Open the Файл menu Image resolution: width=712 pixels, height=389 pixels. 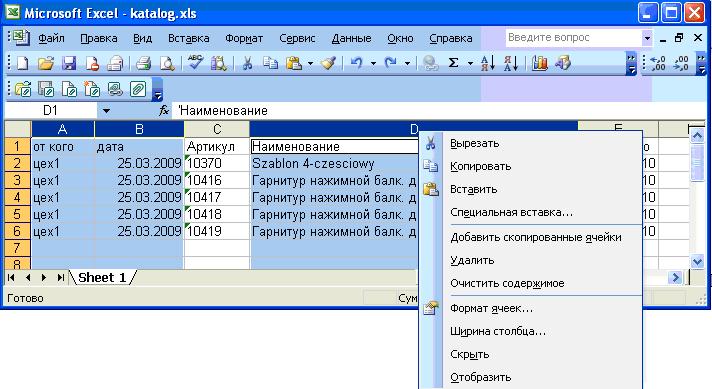(51, 39)
